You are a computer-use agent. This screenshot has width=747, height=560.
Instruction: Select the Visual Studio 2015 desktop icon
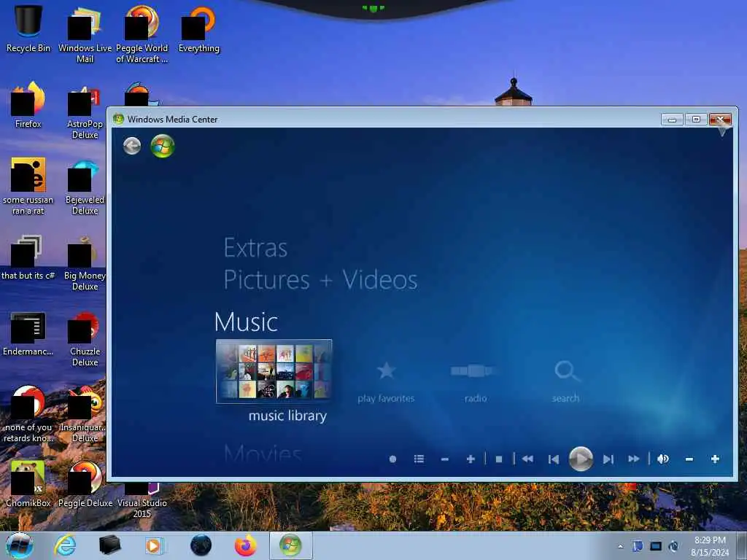[142, 499]
